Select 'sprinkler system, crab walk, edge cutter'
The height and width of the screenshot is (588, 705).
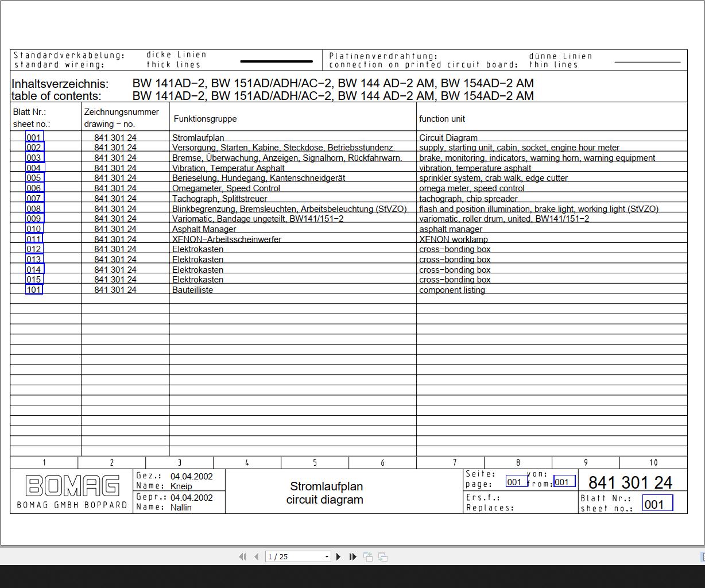tap(493, 178)
